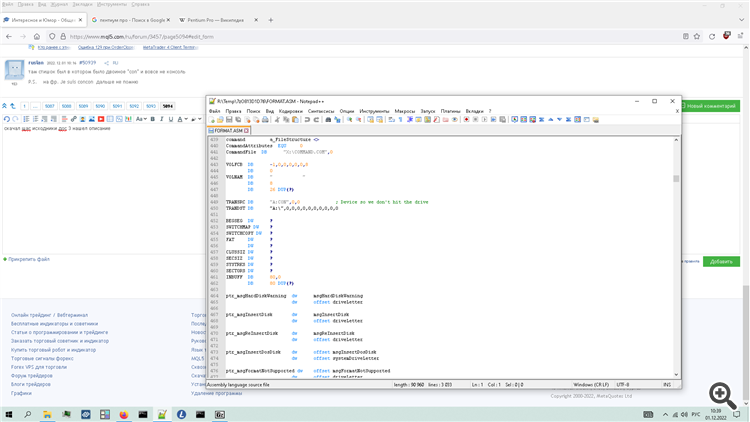Screen dimensions: 750x422
Task: Click Firefox home button
Action: [x=37, y=36]
